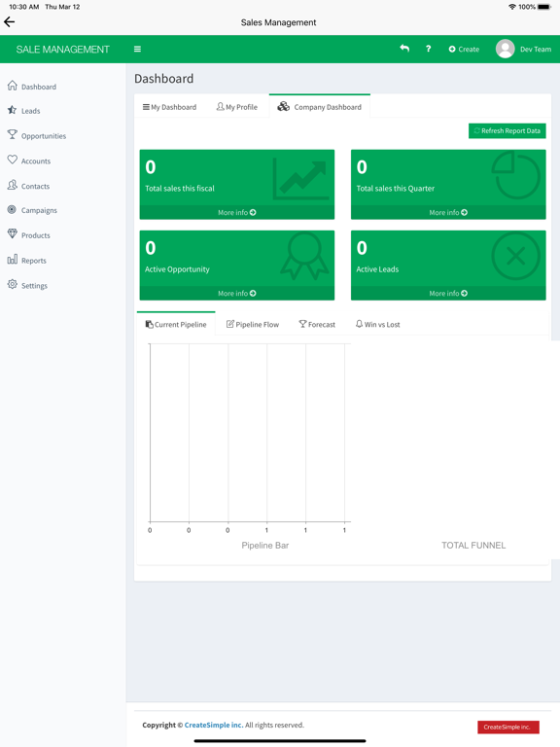Click the Create plus button

(464, 49)
